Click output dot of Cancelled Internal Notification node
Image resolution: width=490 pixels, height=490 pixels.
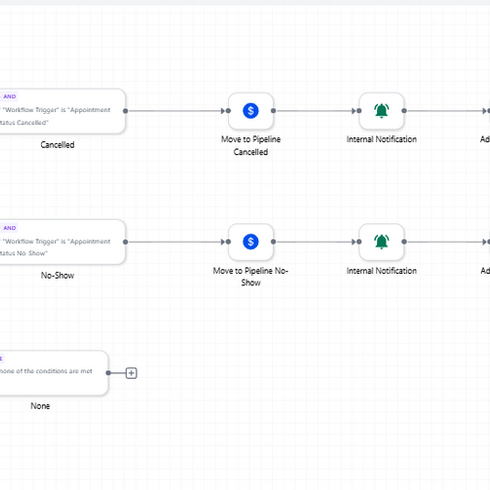coord(404,111)
